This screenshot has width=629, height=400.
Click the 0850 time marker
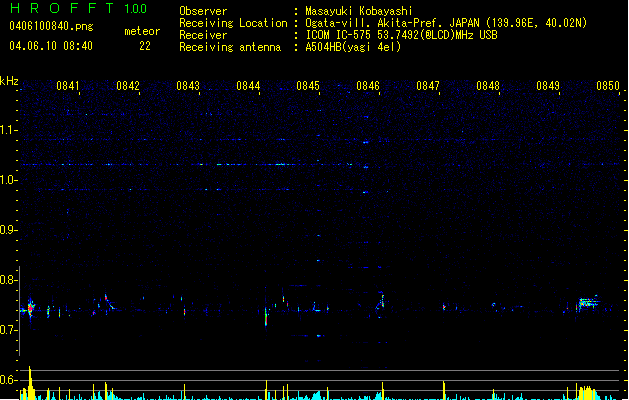608,85
